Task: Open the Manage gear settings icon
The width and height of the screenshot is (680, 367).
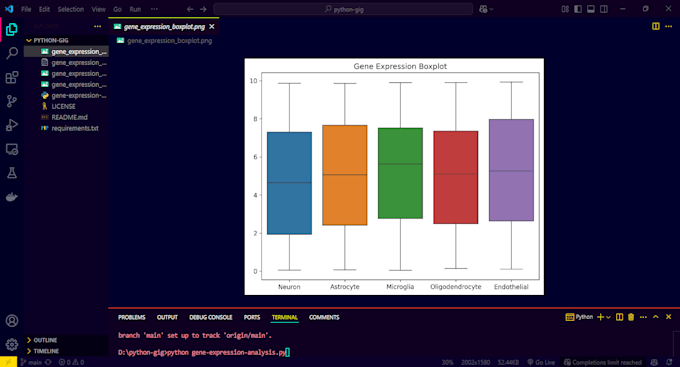Action: click(12, 344)
